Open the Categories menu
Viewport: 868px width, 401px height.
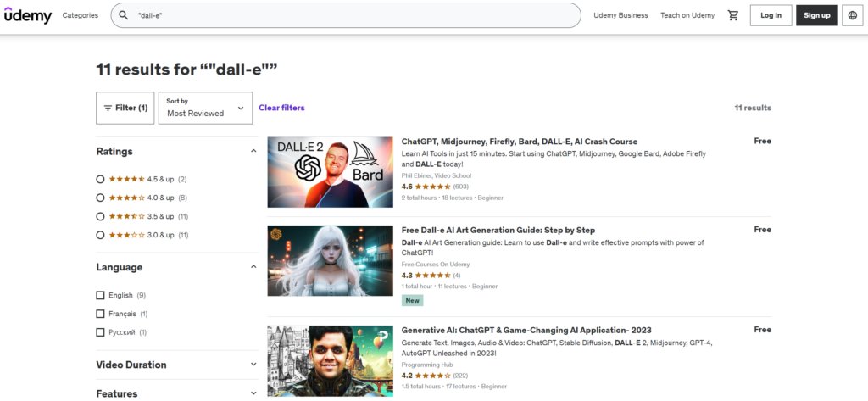tap(81, 15)
